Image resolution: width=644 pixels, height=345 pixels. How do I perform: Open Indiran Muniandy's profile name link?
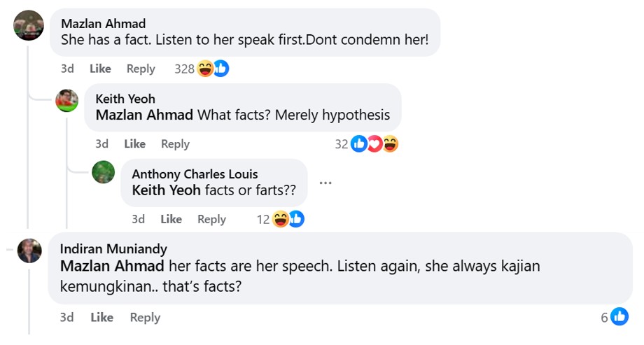pyautogui.click(x=113, y=249)
